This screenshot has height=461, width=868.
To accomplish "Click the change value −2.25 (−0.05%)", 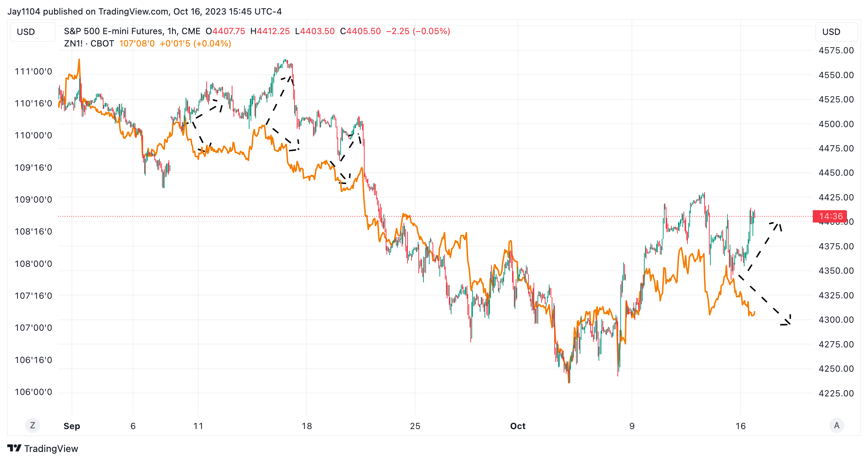I will point(418,31).
